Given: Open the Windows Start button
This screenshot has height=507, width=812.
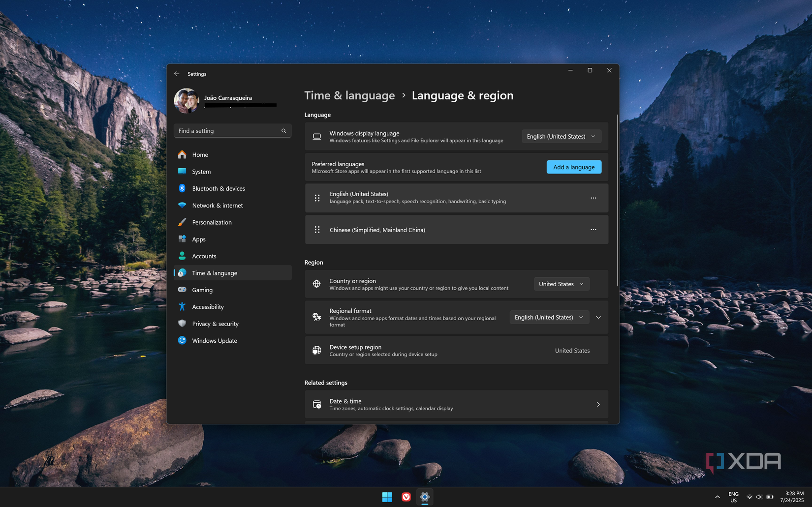Looking at the screenshot, I should pyautogui.click(x=387, y=497).
